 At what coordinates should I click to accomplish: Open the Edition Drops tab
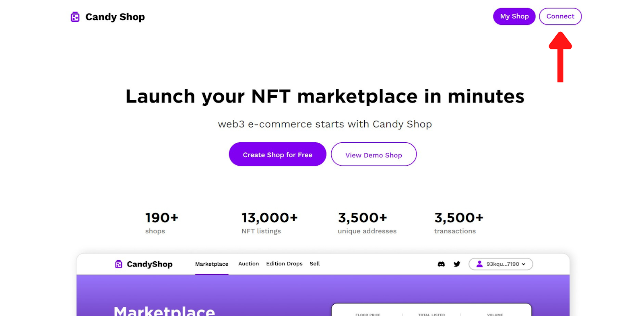[x=284, y=264]
